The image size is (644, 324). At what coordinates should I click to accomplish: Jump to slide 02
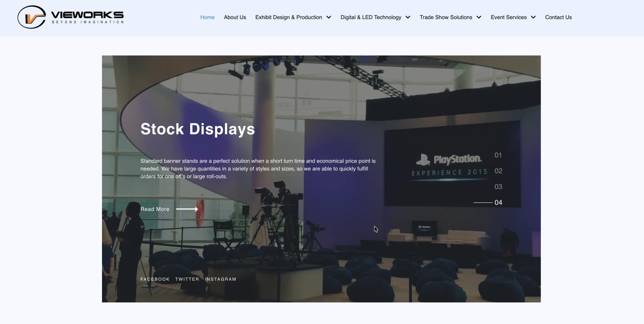pyautogui.click(x=498, y=171)
